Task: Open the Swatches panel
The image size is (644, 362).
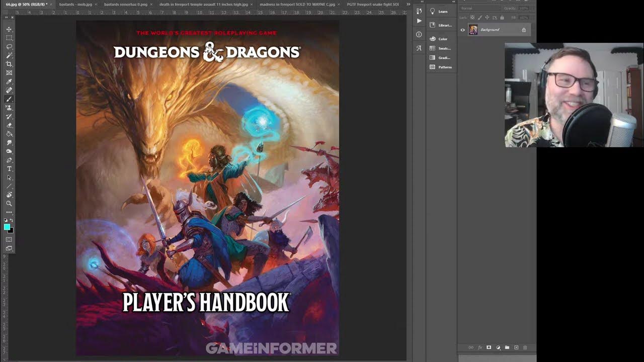Action: point(441,48)
